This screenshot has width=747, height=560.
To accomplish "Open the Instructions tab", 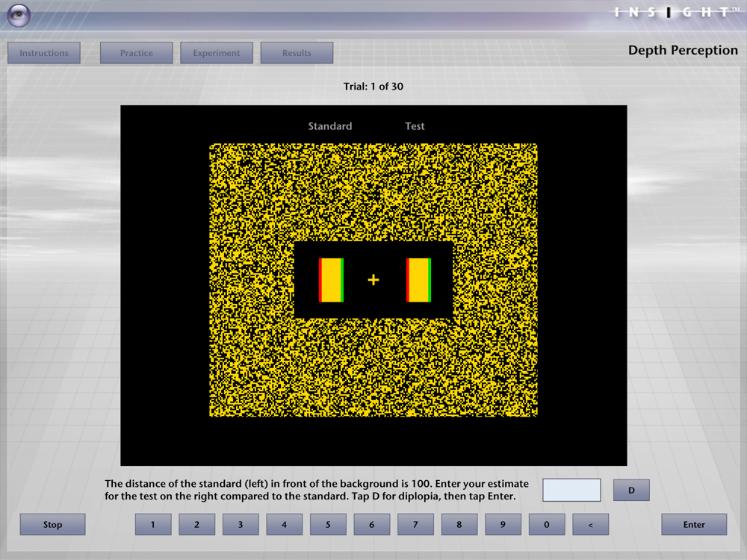I will coord(44,53).
